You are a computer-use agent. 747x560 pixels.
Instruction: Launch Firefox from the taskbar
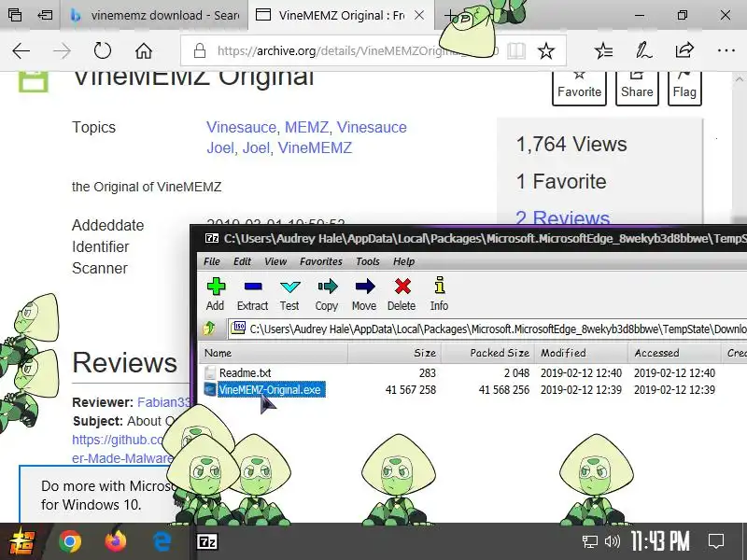click(x=116, y=542)
